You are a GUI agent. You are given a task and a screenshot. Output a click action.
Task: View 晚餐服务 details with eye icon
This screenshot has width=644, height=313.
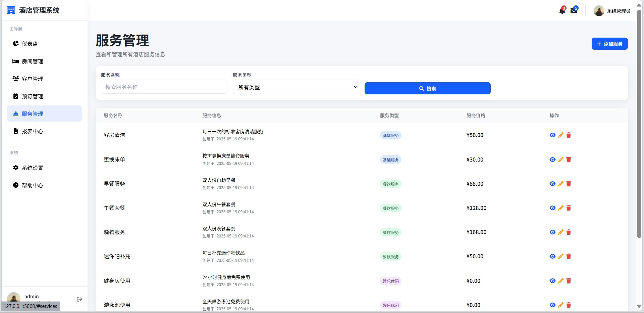(x=552, y=232)
